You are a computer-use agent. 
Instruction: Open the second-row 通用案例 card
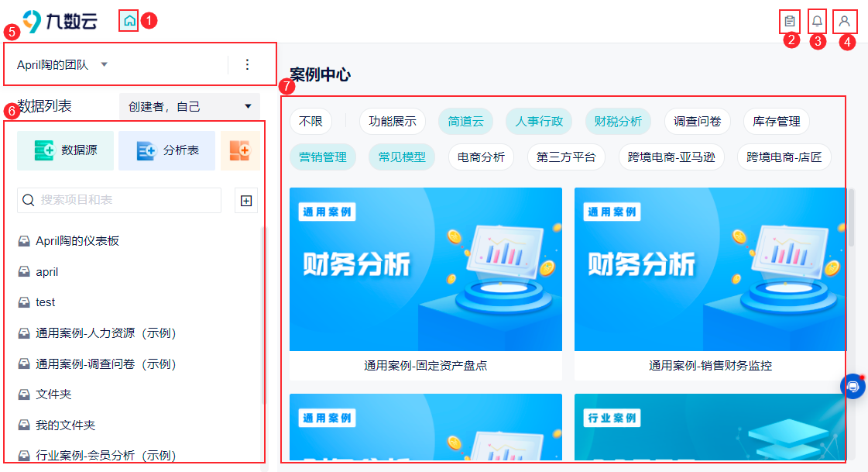click(426, 427)
